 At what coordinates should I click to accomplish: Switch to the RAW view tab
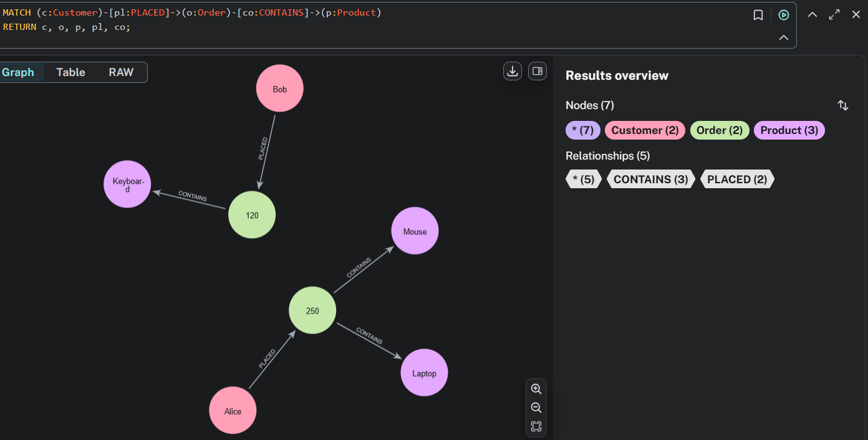pyautogui.click(x=121, y=72)
